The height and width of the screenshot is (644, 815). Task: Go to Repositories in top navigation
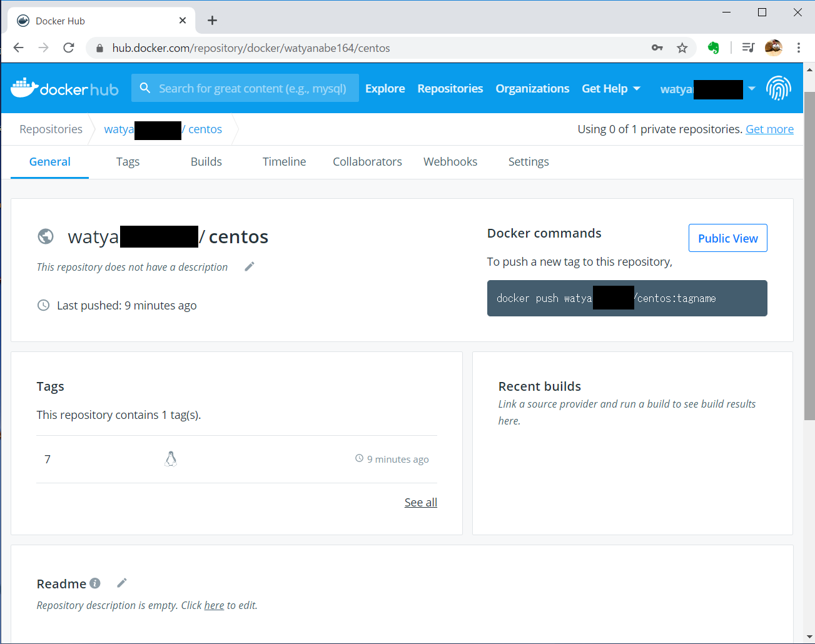[450, 88]
